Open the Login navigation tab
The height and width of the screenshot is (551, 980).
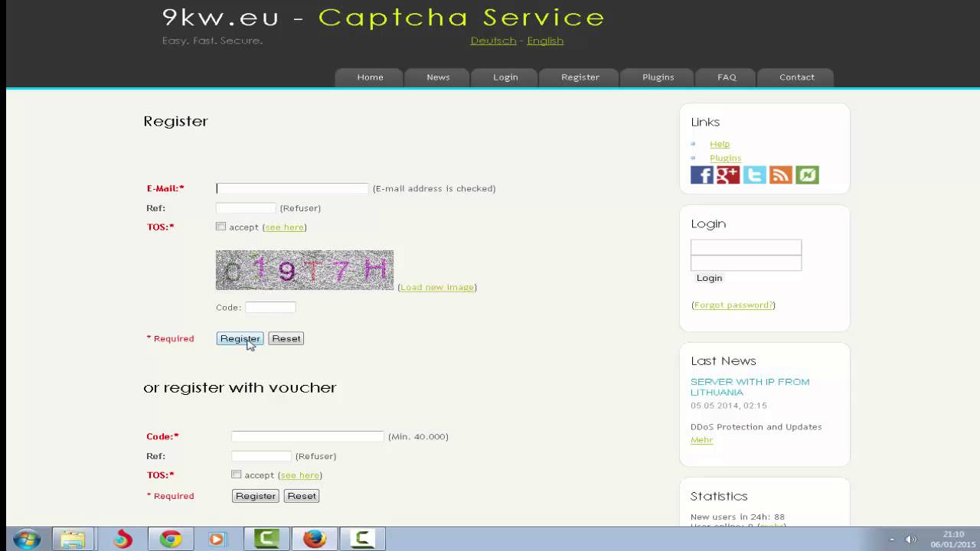[505, 77]
